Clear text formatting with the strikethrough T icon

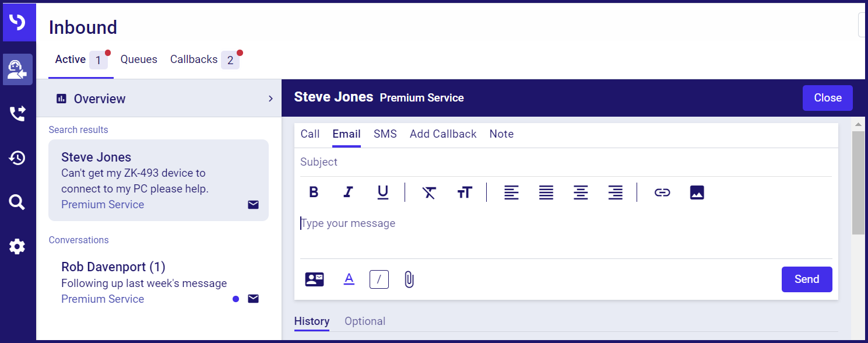(430, 192)
